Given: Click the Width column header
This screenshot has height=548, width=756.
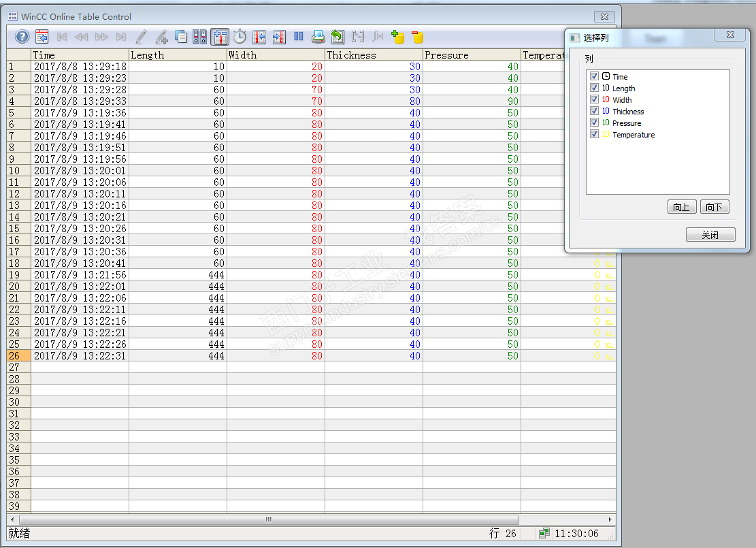Looking at the screenshot, I should tap(276, 55).
